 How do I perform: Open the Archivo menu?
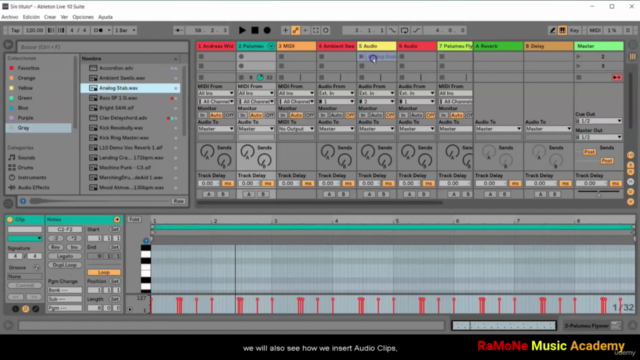click(10, 17)
